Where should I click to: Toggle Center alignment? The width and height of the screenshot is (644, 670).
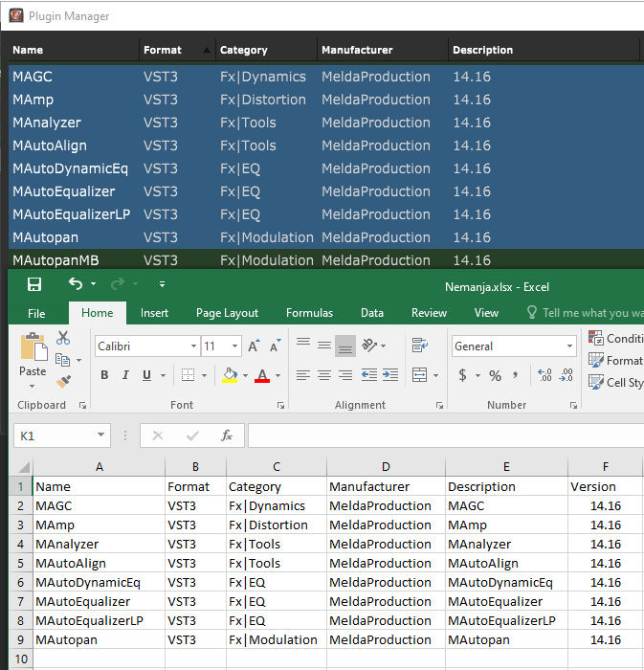(x=324, y=375)
